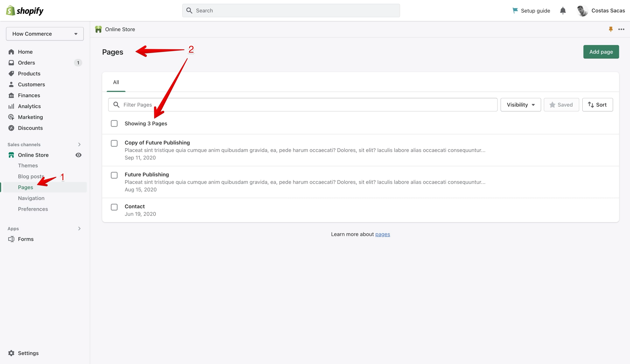Open the How Commerce store switcher dropdown
The height and width of the screenshot is (364, 630).
click(x=45, y=34)
